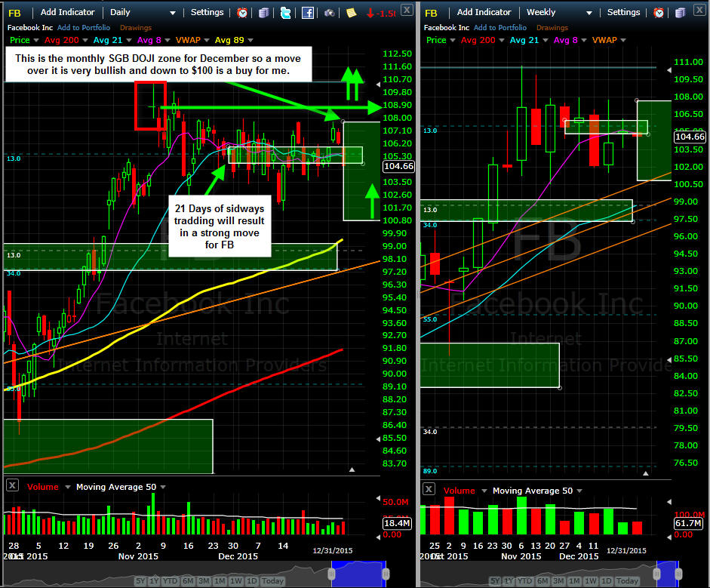Open the alert alarm clock in Daily chart
The height and width of the screenshot is (588, 710).
click(x=242, y=13)
